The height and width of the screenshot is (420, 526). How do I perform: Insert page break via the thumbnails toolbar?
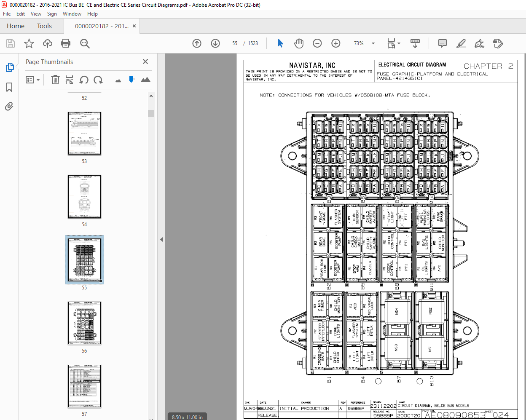click(70, 80)
